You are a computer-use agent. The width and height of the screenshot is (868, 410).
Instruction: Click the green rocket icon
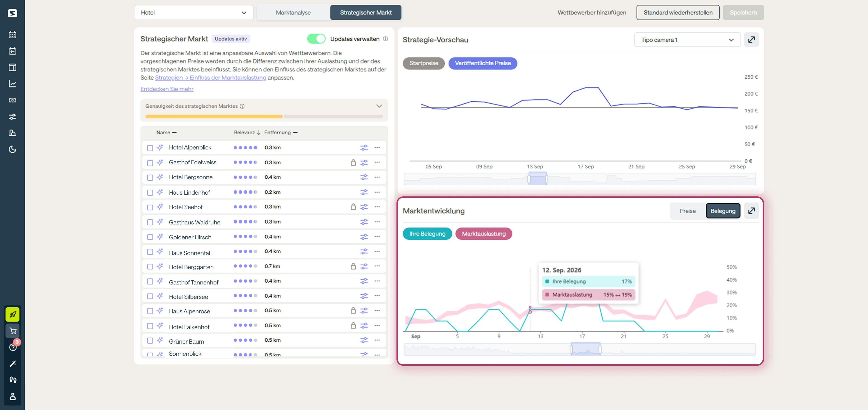[x=13, y=314]
